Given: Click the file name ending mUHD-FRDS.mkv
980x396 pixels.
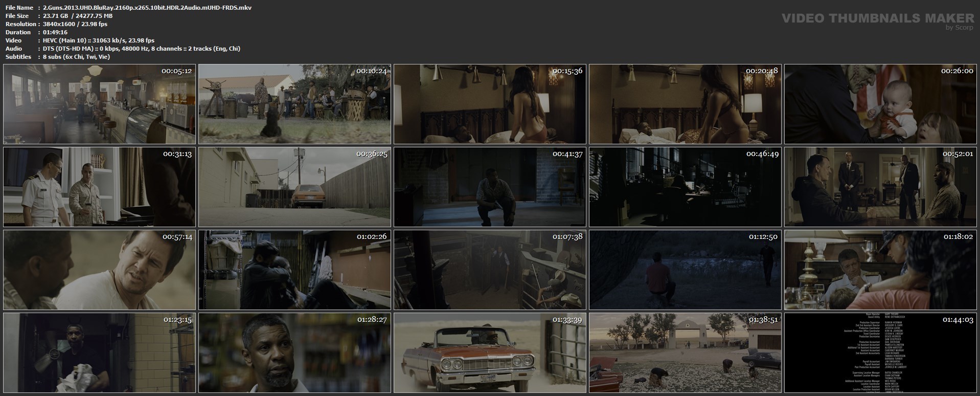Looking at the screenshot, I should [147, 8].
